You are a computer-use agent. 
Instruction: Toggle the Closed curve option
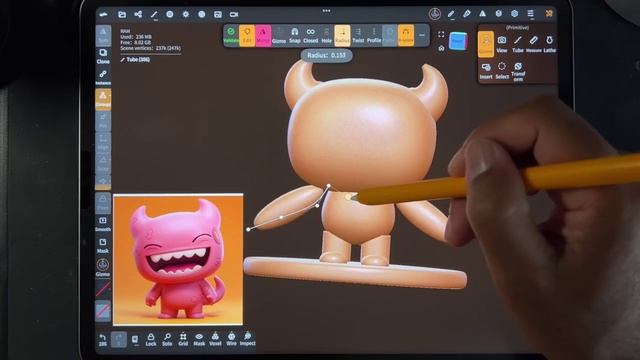pos(311,36)
